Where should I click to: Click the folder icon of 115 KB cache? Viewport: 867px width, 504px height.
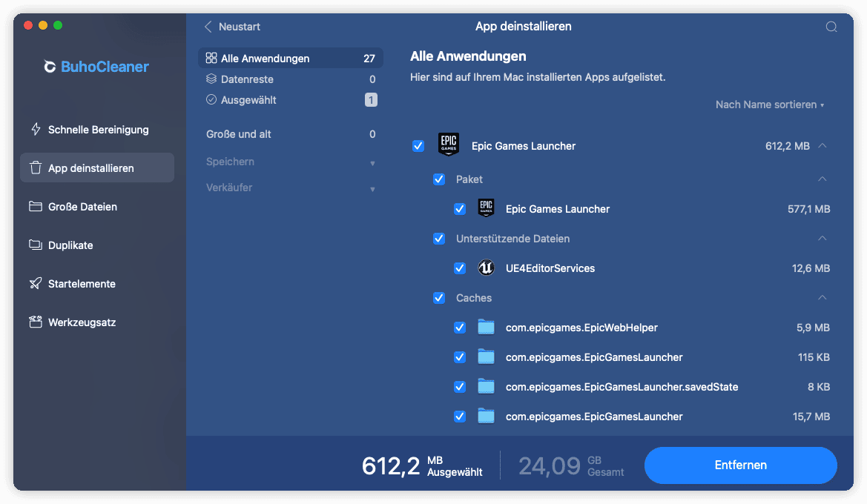point(486,357)
